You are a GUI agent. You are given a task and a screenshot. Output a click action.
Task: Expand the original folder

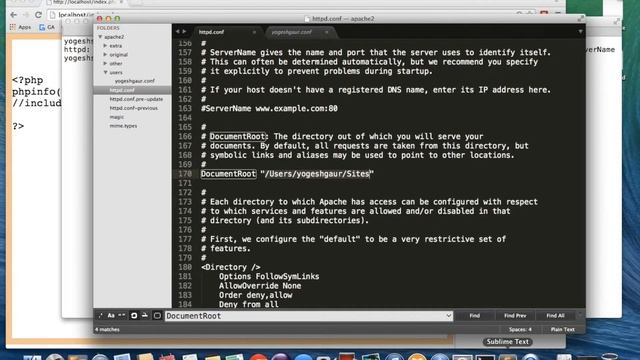(105, 54)
